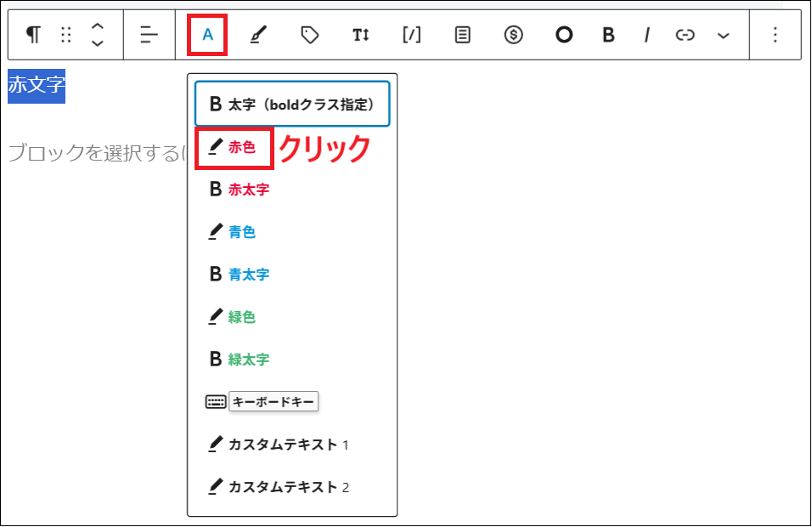Open the blue A text color tool

pyautogui.click(x=208, y=35)
